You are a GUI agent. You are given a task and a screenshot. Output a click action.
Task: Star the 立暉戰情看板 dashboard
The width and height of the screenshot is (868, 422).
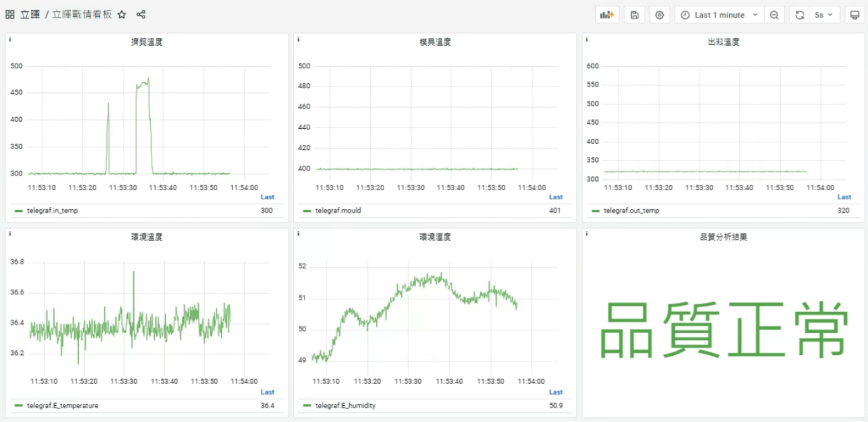[122, 14]
